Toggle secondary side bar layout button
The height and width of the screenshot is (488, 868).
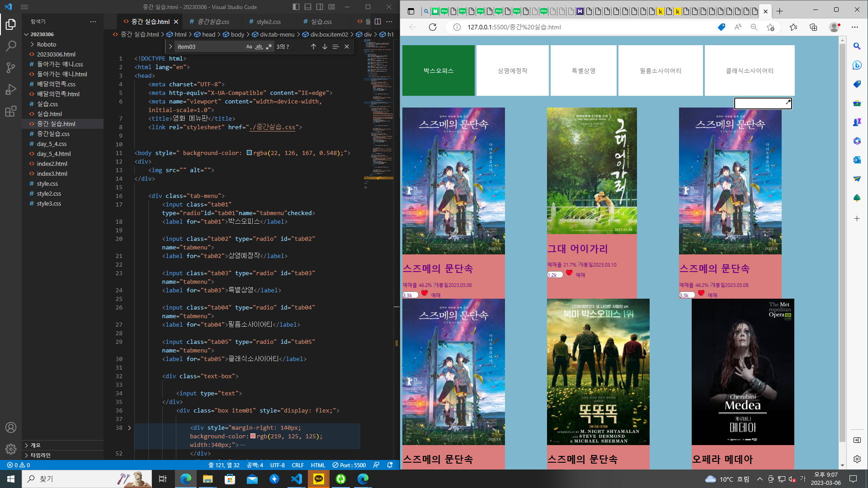(x=320, y=7)
